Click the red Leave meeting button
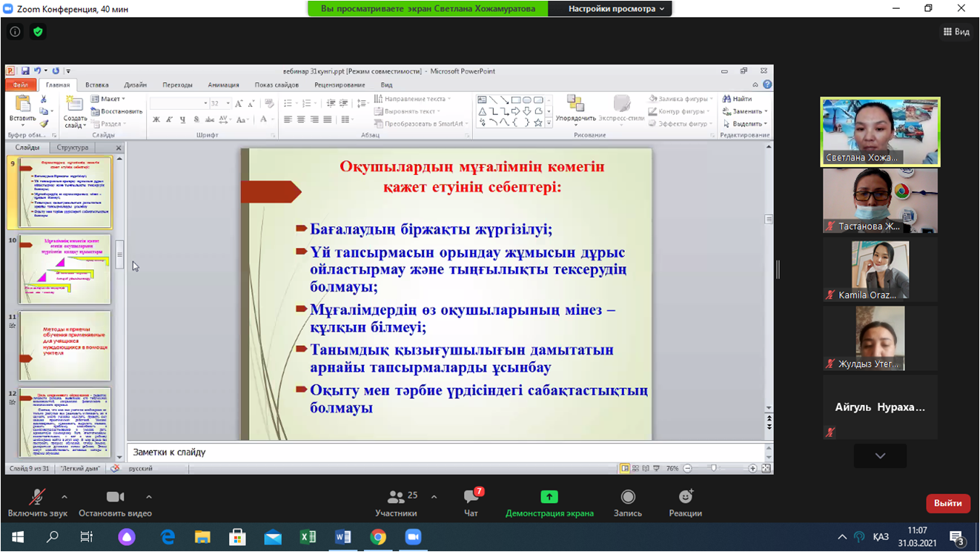 pyautogui.click(x=947, y=503)
